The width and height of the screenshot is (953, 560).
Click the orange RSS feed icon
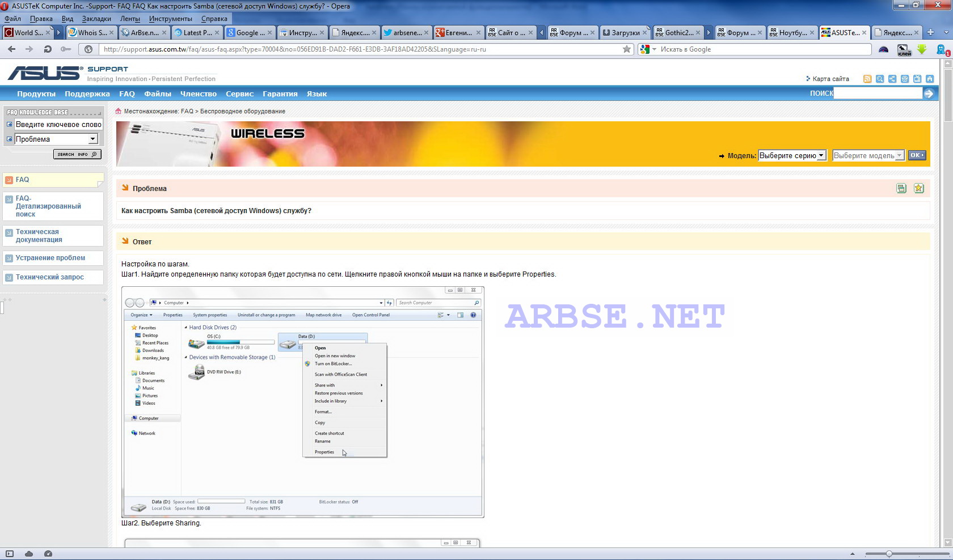(x=867, y=79)
